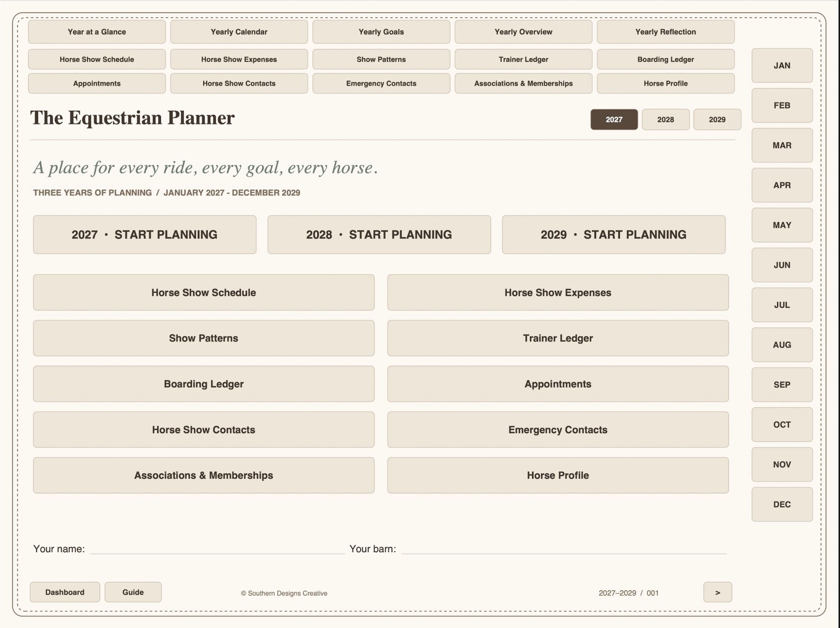The height and width of the screenshot is (628, 840).
Task: Open the Guide button in footer
Action: coord(133,592)
